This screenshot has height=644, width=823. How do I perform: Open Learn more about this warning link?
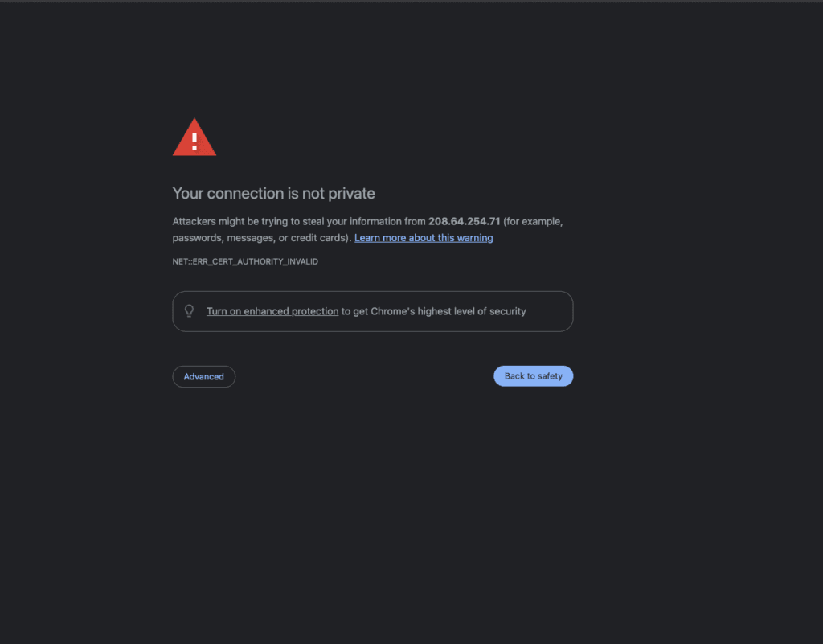[424, 238]
